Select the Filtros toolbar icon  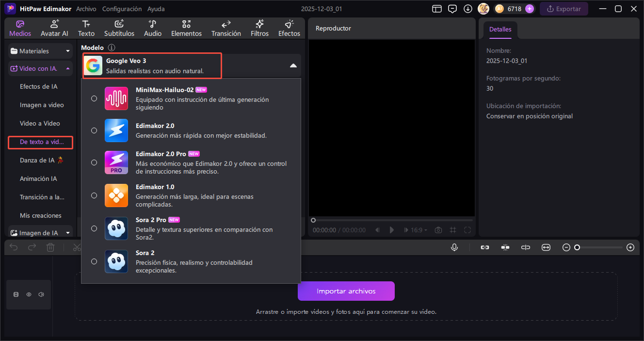(259, 28)
